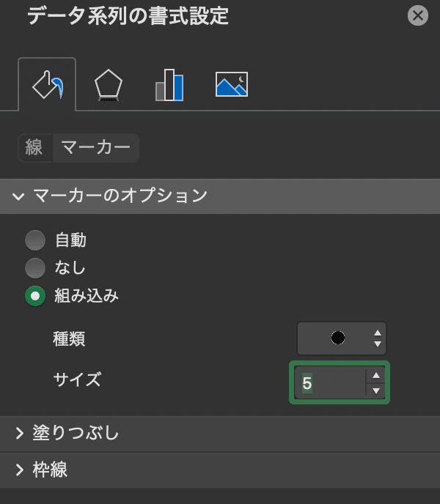The image size is (440, 504).
Task: Decrease the サイズ value with down arrow
Action: pos(376,391)
